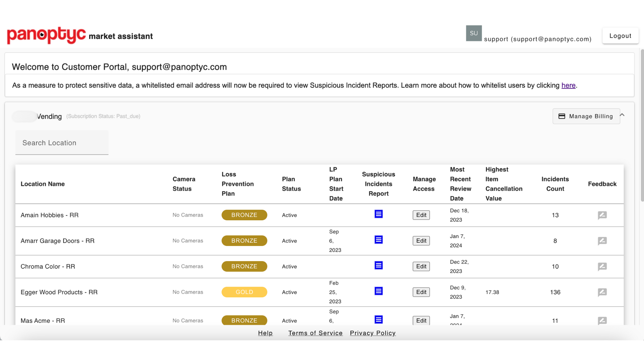Open Suspicious Incidents Report for Amain Hobbies - RR

378,214
